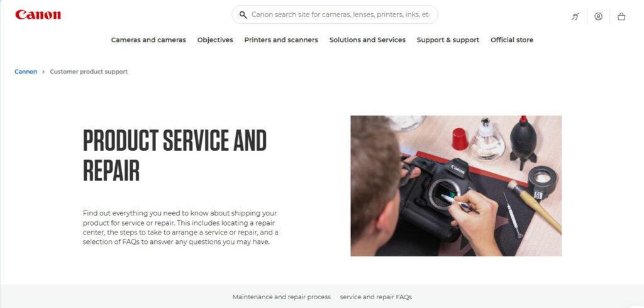Expand Support & support menu
The image size is (644, 308).
coord(448,40)
